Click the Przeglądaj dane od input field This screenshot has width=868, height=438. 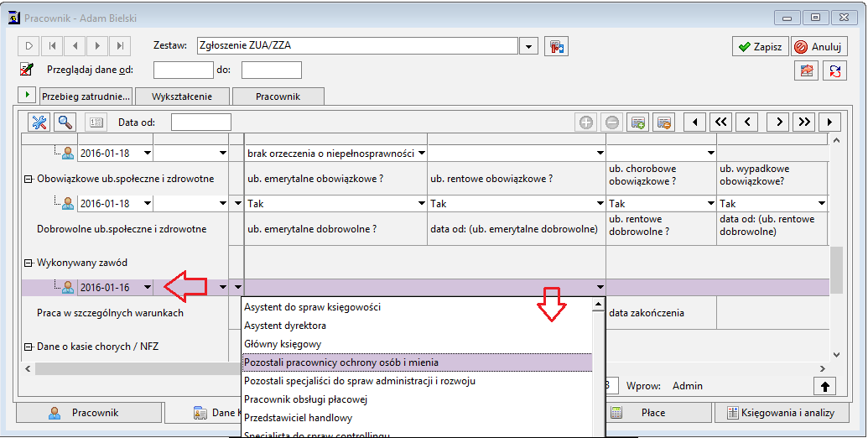[183, 70]
